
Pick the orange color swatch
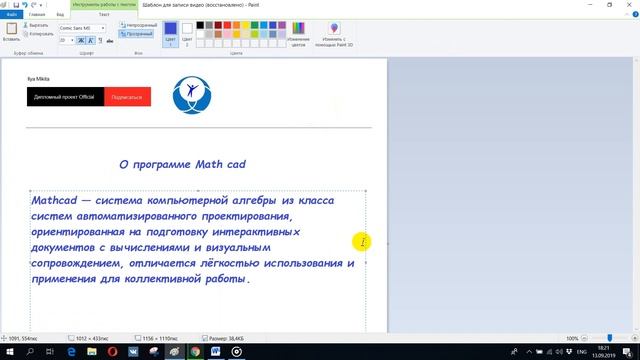[x=236, y=25]
